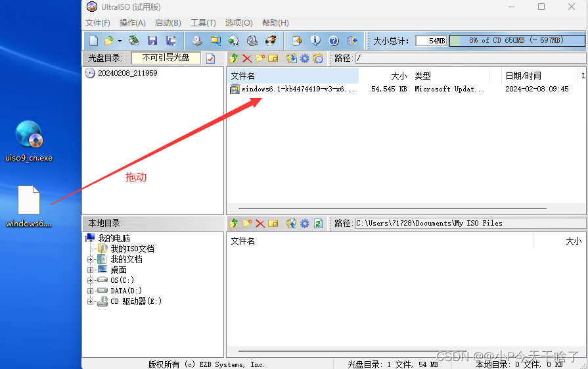This screenshot has height=369, width=588.
Task: Expand the 我的文档 tree node
Action: [90, 259]
